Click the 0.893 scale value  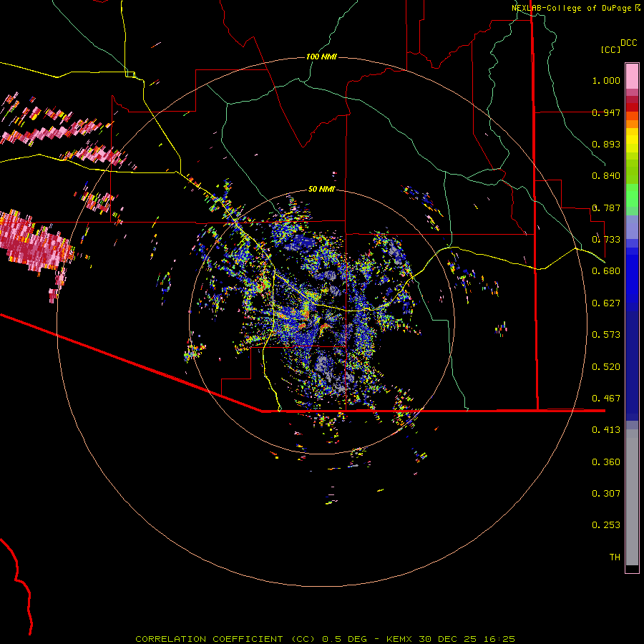click(606, 144)
